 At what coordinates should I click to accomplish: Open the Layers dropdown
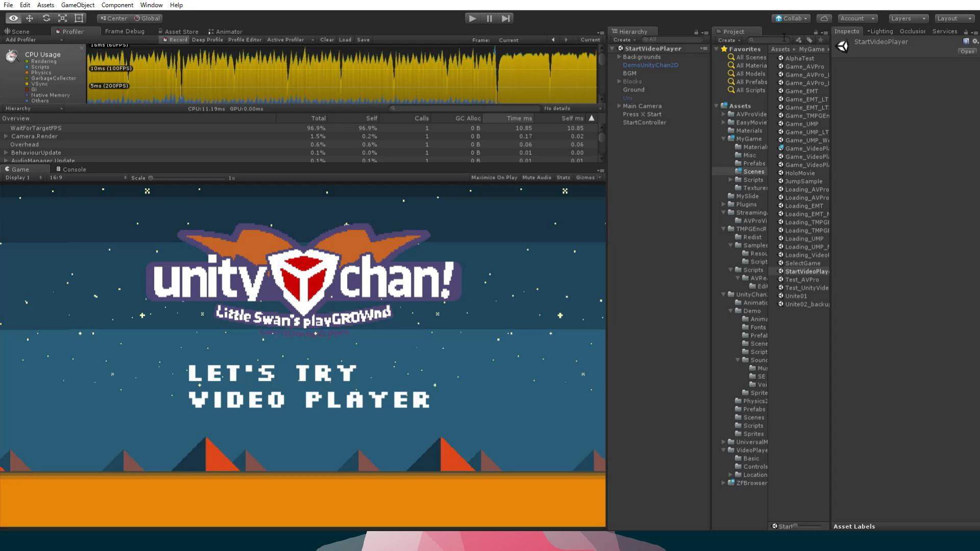(908, 18)
